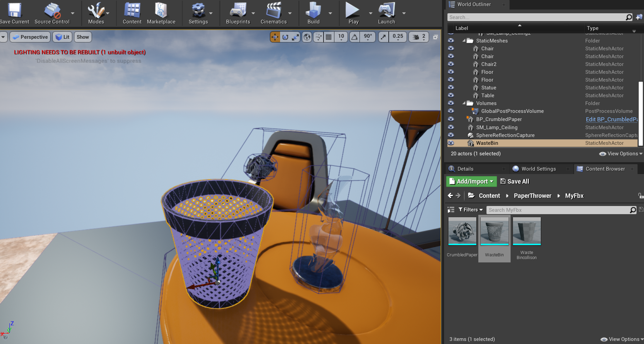Click the Save Current toolbar icon
The image size is (644, 344).
(x=15, y=13)
